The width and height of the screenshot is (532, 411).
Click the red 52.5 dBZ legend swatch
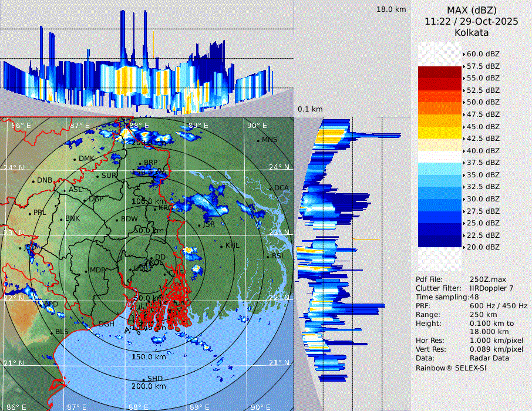440,96
